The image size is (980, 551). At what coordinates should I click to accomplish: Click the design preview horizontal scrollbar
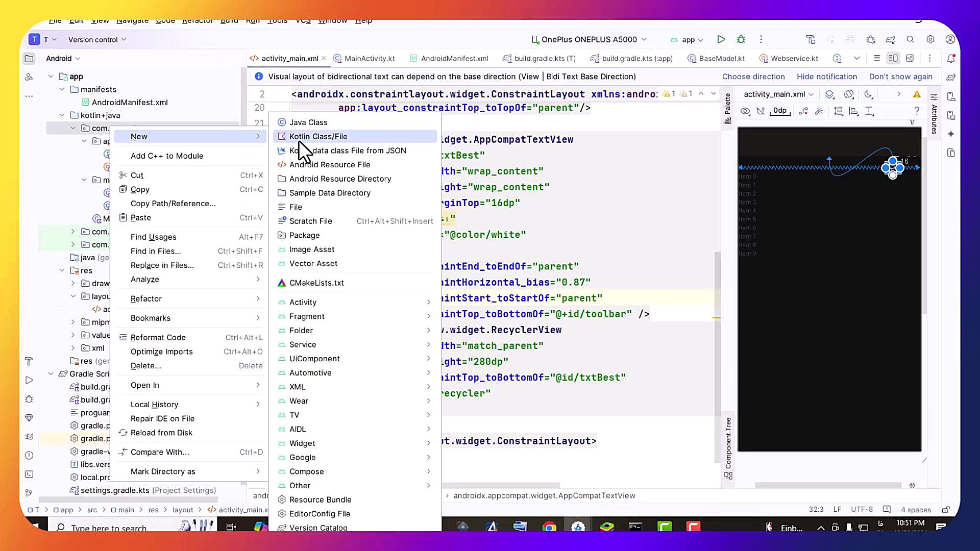click(828, 485)
